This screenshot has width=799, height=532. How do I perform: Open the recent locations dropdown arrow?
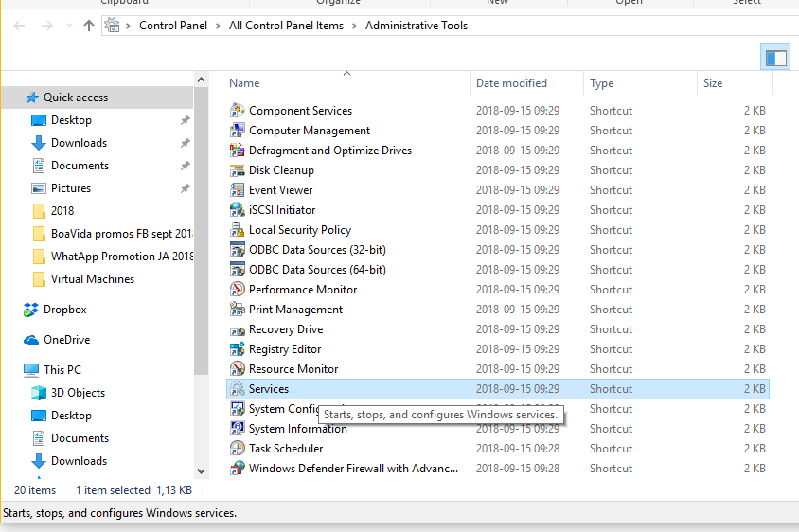tap(69, 26)
